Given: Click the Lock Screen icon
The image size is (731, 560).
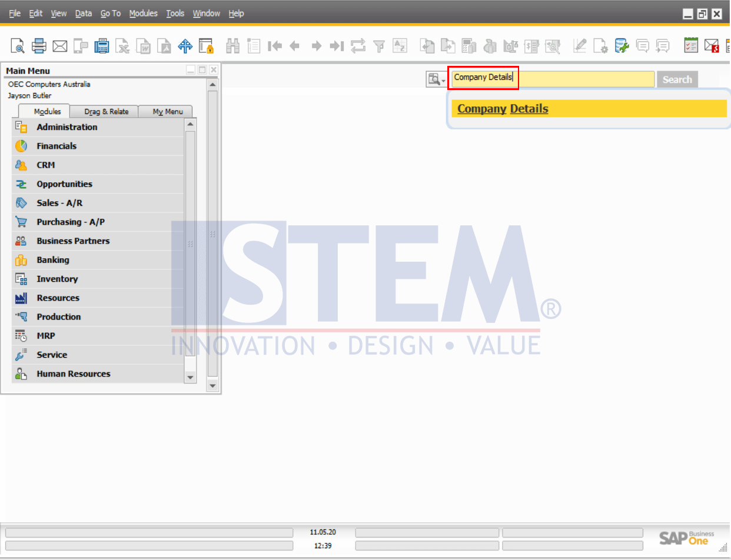Looking at the screenshot, I should coord(205,46).
